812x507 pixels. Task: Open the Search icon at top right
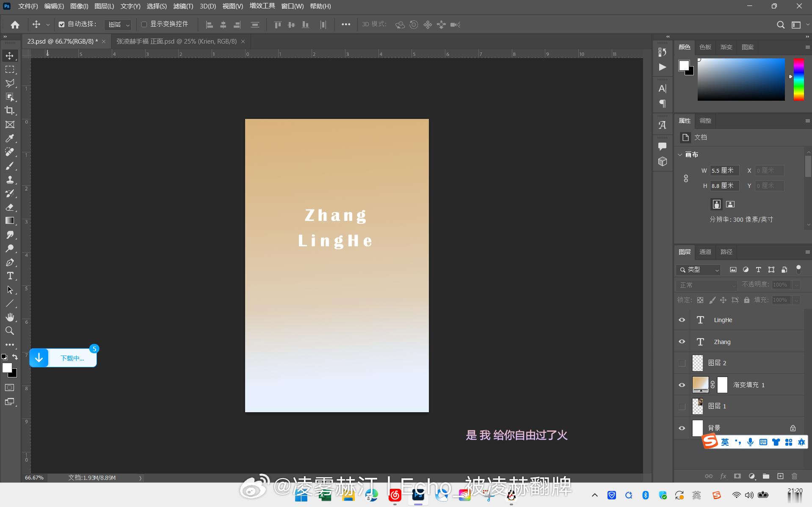(781, 25)
